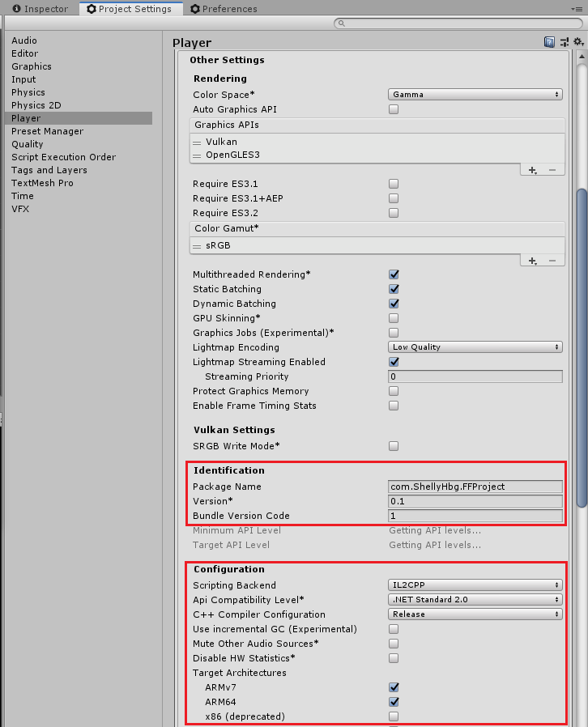This screenshot has height=727, width=588.
Task: Add a Color Gamut with the plus icon
Action: click(532, 261)
